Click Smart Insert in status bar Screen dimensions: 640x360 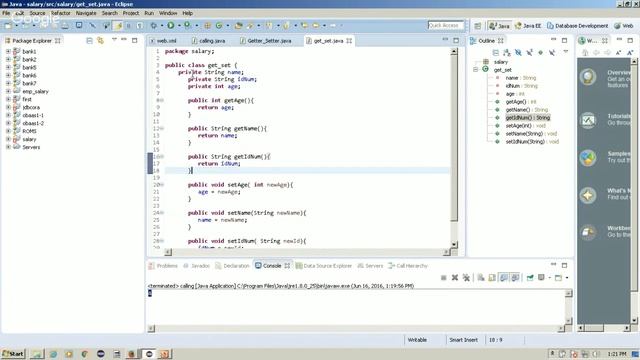pyautogui.click(x=463, y=340)
